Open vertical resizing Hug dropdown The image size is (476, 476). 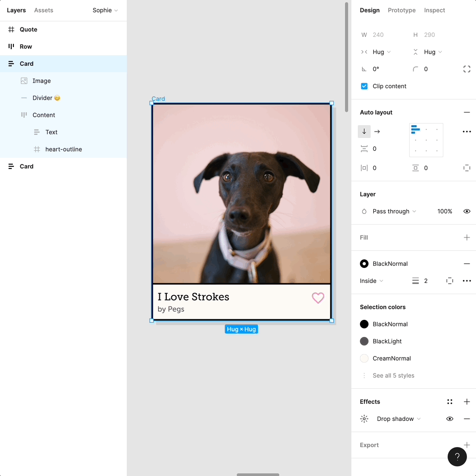click(x=433, y=52)
